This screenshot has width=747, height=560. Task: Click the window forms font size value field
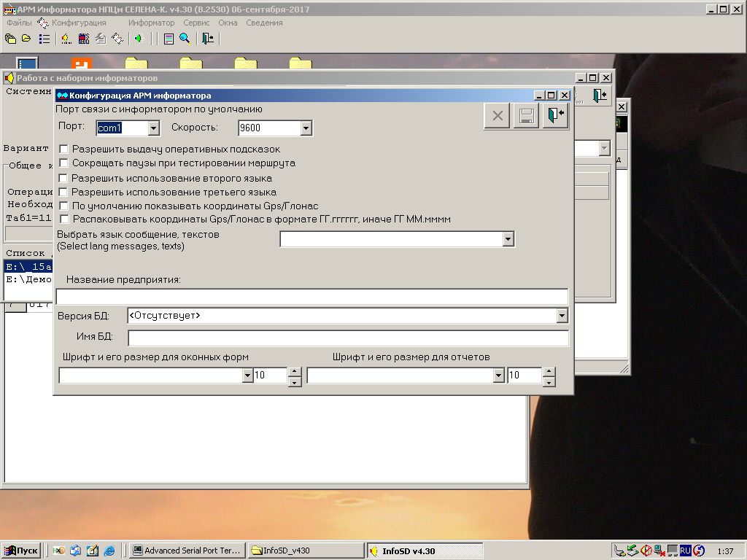coord(271,376)
